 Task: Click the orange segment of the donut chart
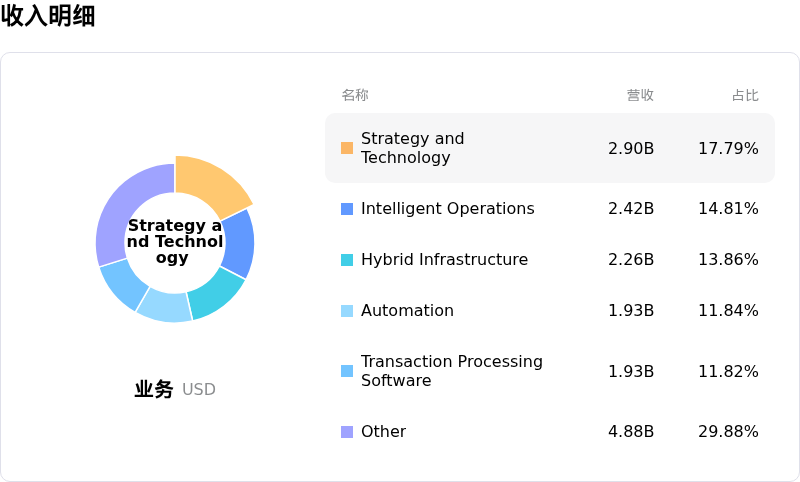[210, 185]
